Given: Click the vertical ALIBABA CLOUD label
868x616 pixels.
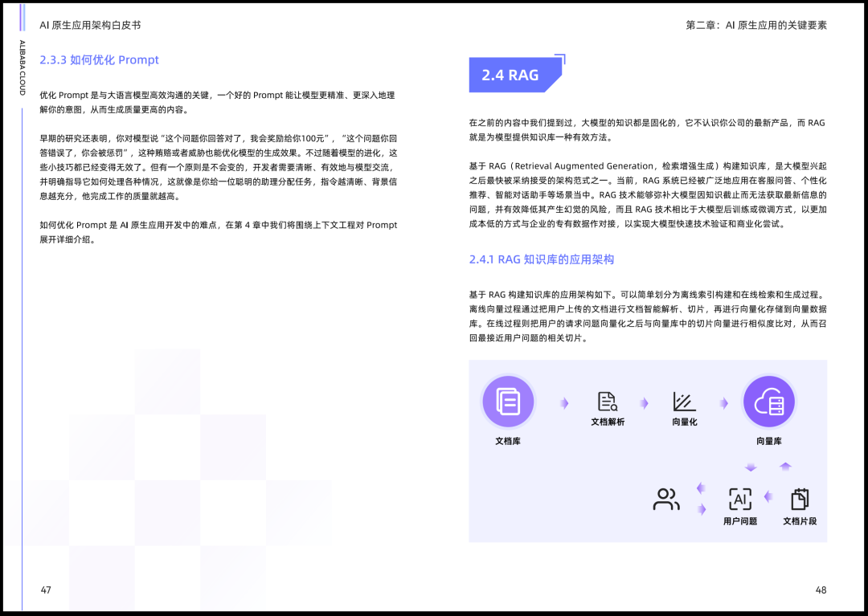Looking at the screenshot, I should coord(23,67).
